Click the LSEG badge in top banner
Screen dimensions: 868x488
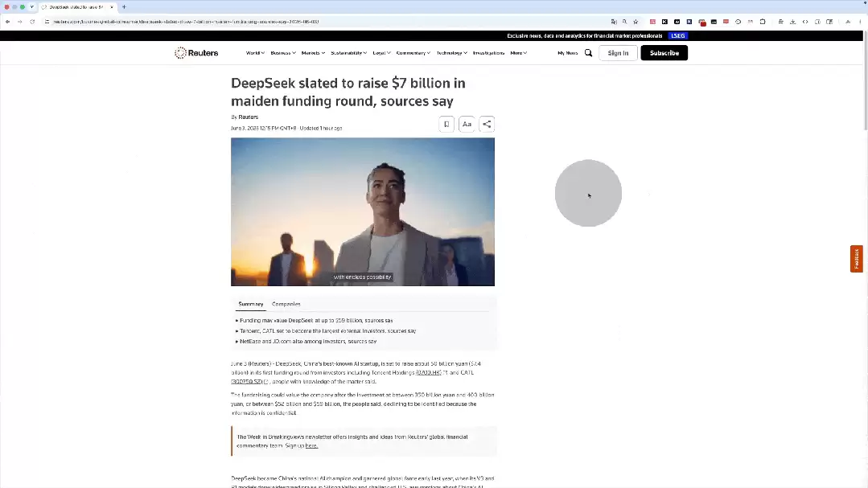[x=677, y=35]
